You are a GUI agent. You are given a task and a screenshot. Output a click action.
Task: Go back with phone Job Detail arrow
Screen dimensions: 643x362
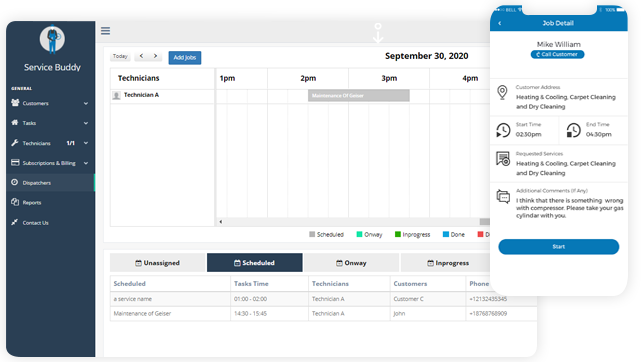point(499,23)
